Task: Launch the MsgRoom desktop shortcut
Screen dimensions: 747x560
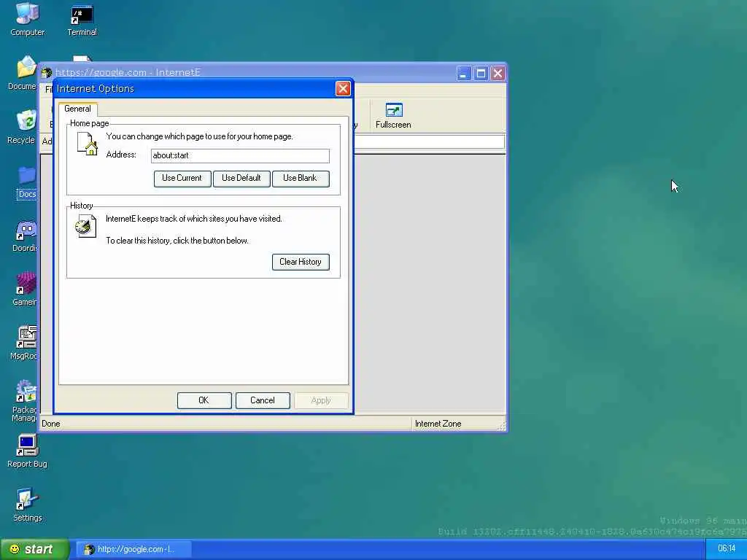Action: [x=25, y=343]
